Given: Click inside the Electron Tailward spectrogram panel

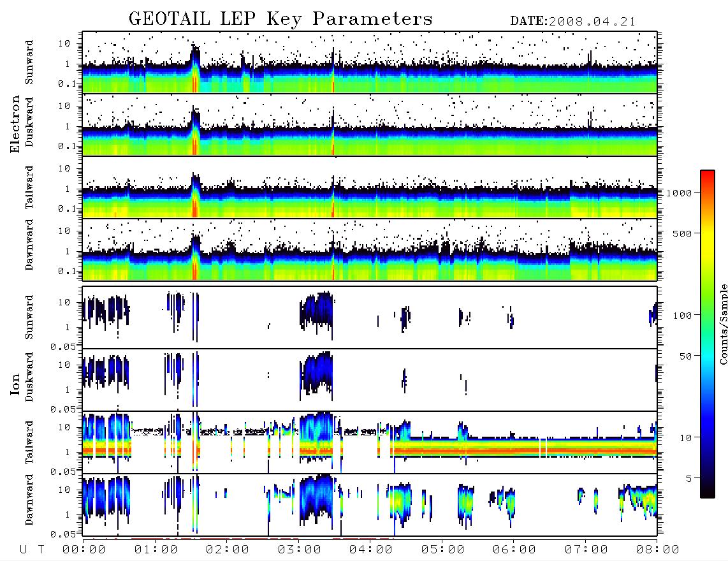Looking at the screenshot, I should (370, 187).
